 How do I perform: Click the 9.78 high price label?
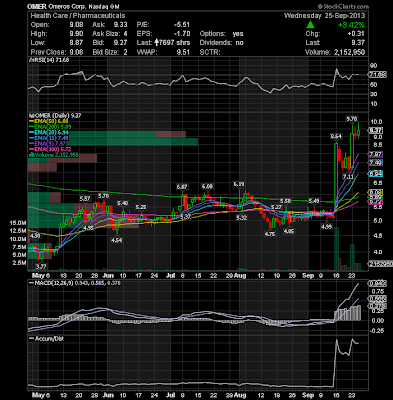tap(352, 118)
